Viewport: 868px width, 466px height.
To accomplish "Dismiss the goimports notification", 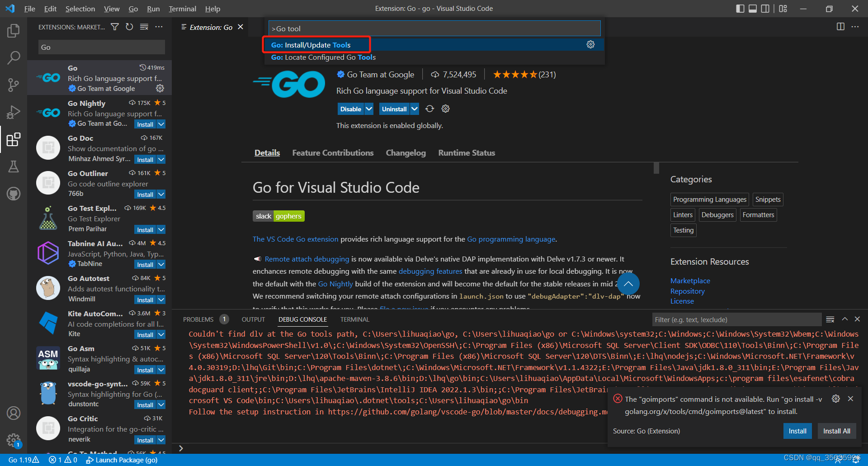I will coord(850,399).
